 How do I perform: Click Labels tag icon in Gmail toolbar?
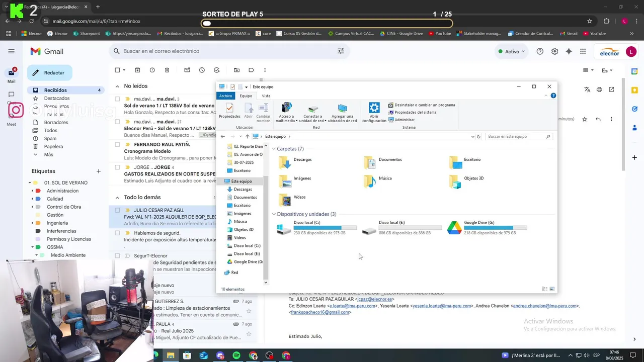click(251, 70)
